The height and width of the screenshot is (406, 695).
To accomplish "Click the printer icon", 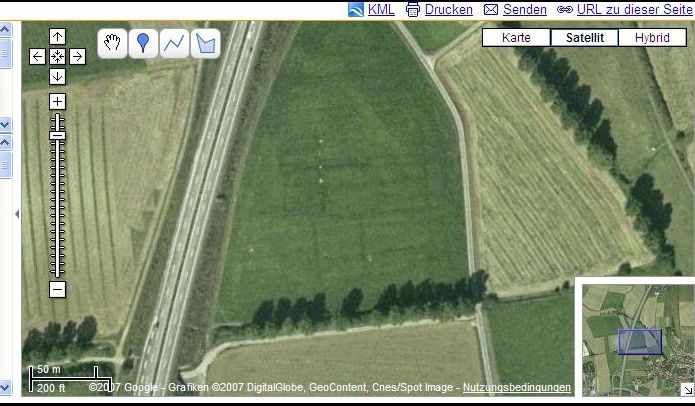I will click(413, 9).
